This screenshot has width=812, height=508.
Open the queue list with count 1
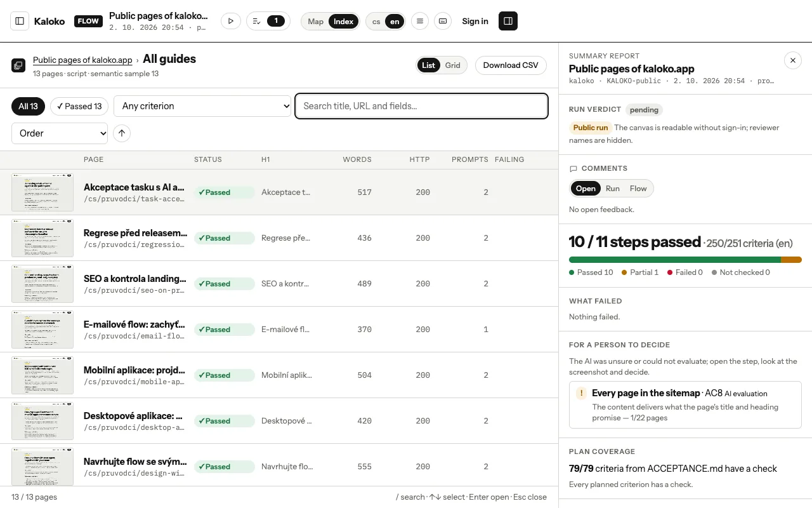[x=268, y=21]
